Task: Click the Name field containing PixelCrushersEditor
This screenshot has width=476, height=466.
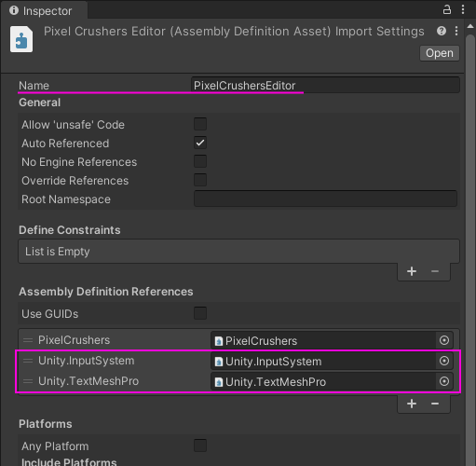Action: [x=325, y=85]
